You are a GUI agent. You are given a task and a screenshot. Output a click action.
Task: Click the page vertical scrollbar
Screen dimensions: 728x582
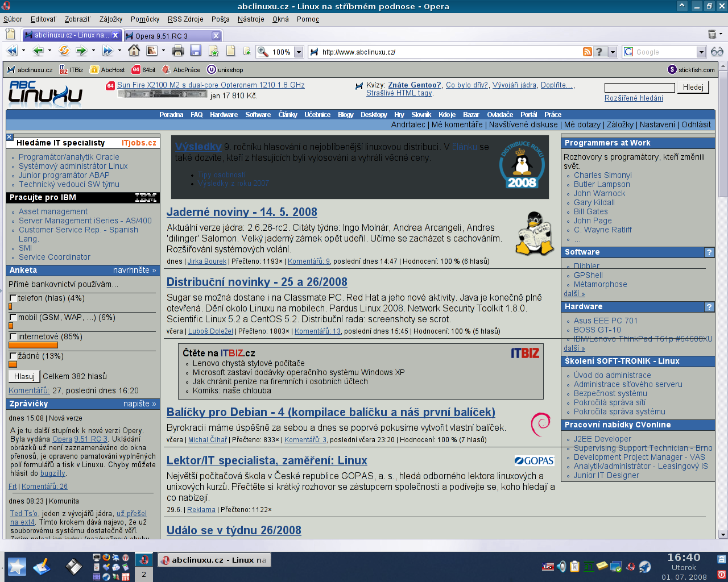click(x=723, y=301)
